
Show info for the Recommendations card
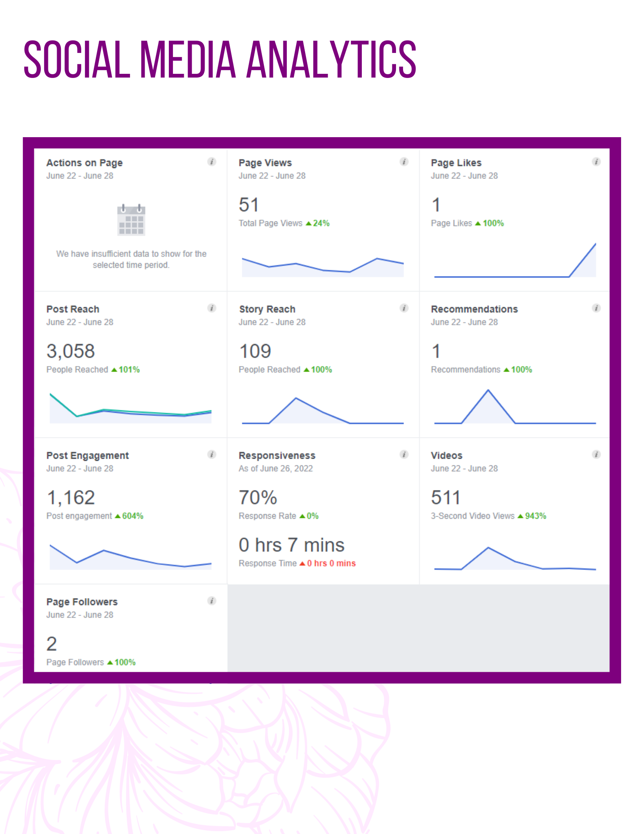596,308
